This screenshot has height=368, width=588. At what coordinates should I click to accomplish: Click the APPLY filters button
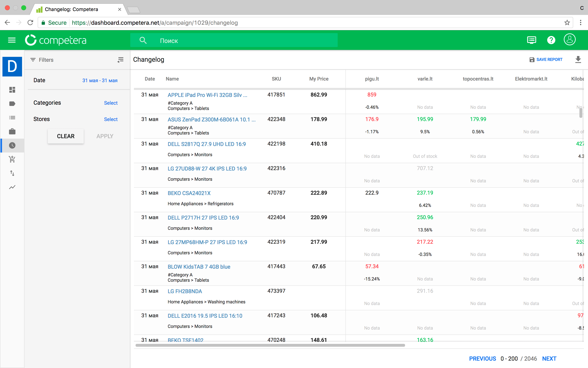pos(105,136)
